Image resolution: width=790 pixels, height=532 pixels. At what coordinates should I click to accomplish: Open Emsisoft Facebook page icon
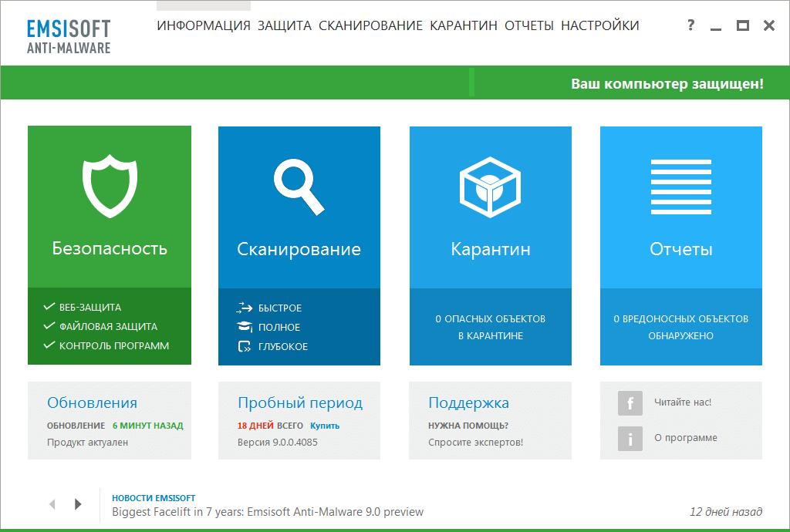click(630, 403)
